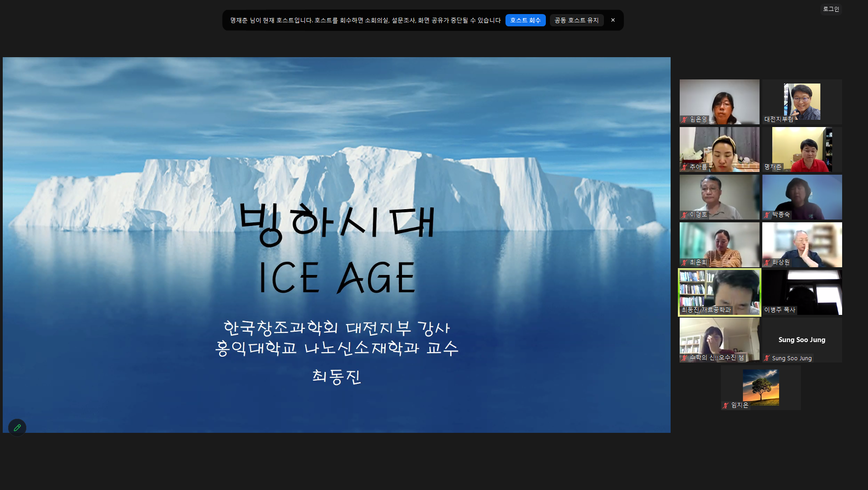Click the muted microphone icon beside 라상원
The width and height of the screenshot is (868, 490).
point(767,262)
